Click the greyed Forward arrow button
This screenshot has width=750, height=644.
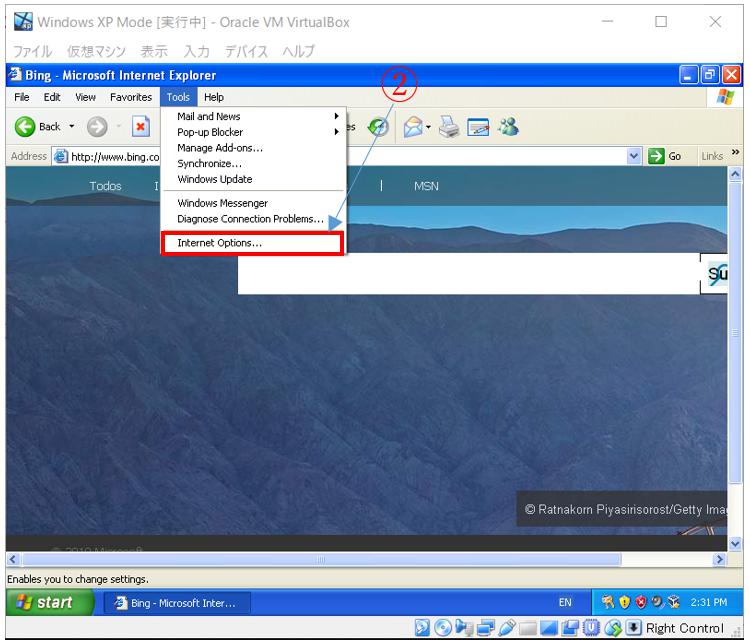point(97,127)
